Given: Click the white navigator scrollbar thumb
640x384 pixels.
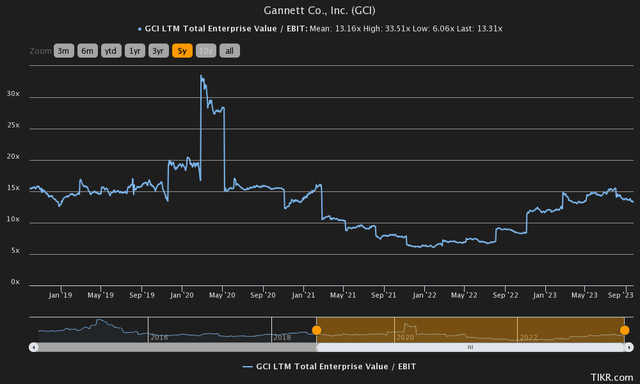Looking at the screenshot, I should click(x=470, y=347).
